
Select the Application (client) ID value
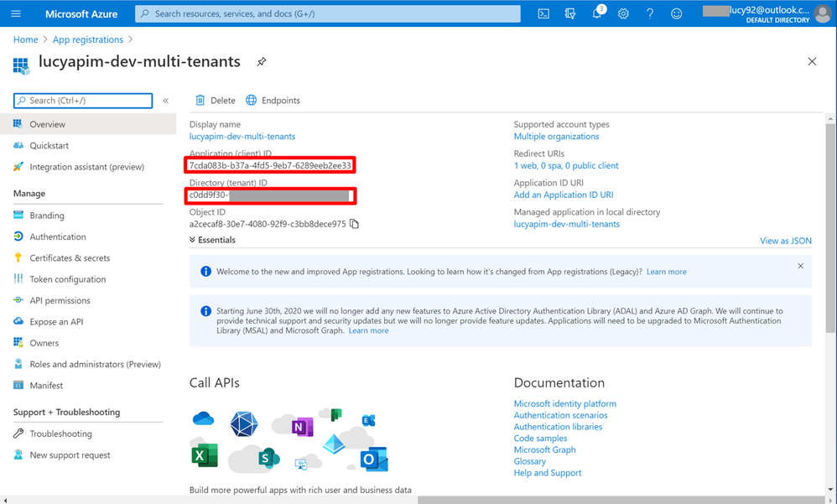[x=270, y=165]
